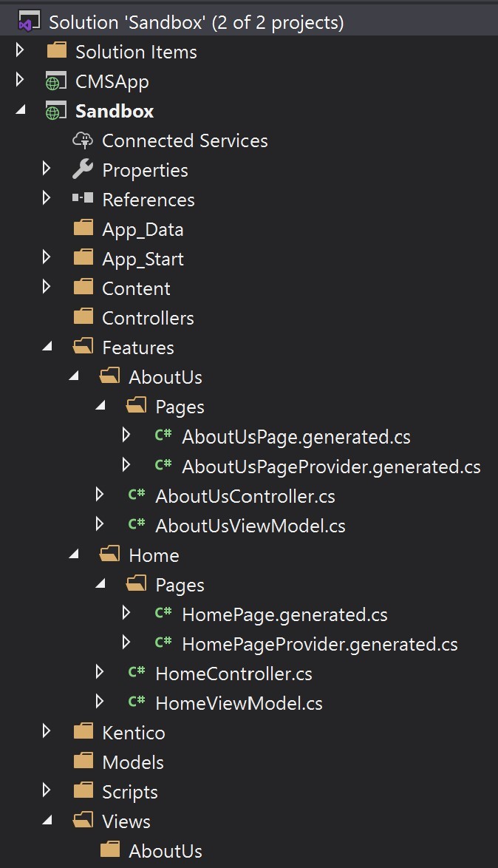The image size is (498, 868).
Task: Collapse the Views folder
Action: pyautogui.click(x=47, y=821)
